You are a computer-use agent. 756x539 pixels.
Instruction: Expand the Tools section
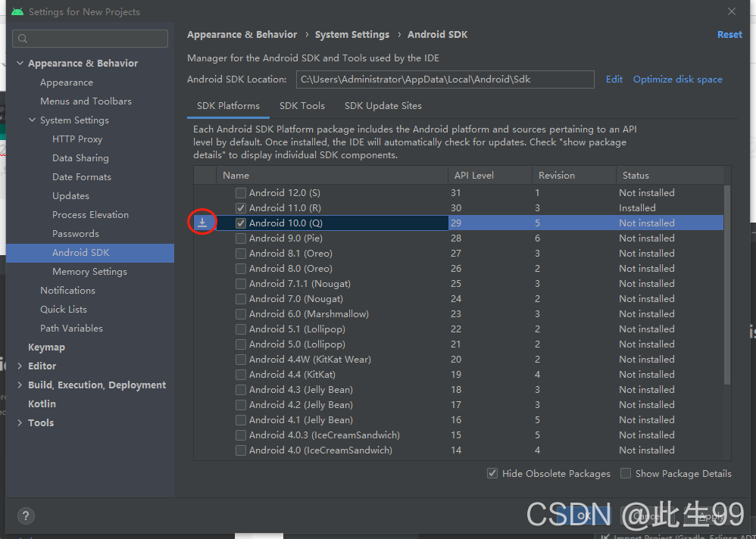pos(20,423)
